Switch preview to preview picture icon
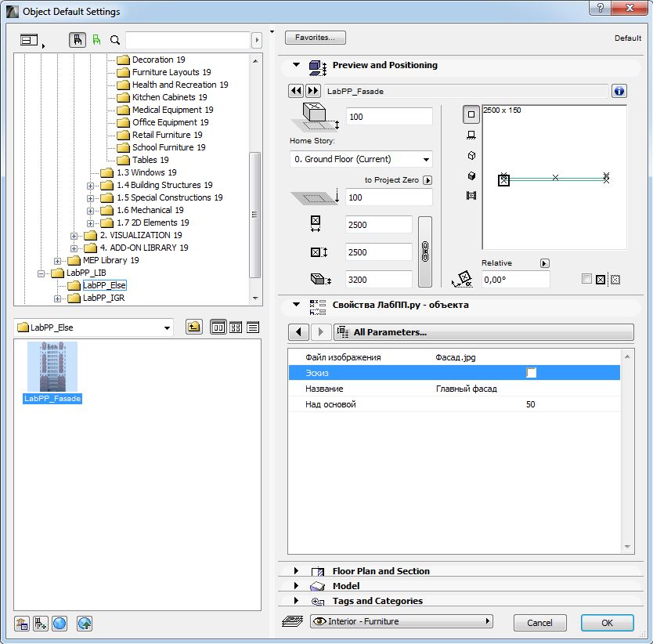 (x=471, y=196)
